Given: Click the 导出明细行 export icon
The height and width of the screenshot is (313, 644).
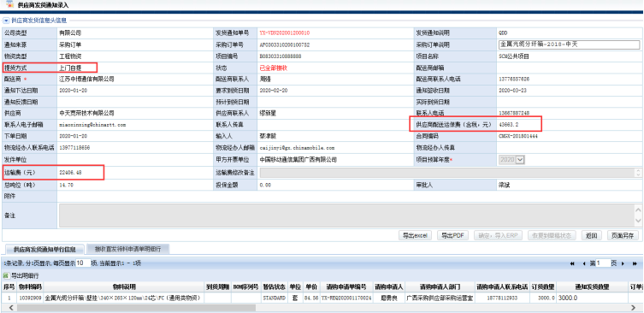Looking at the screenshot, I should pyautogui.click(x=6, y=275).
